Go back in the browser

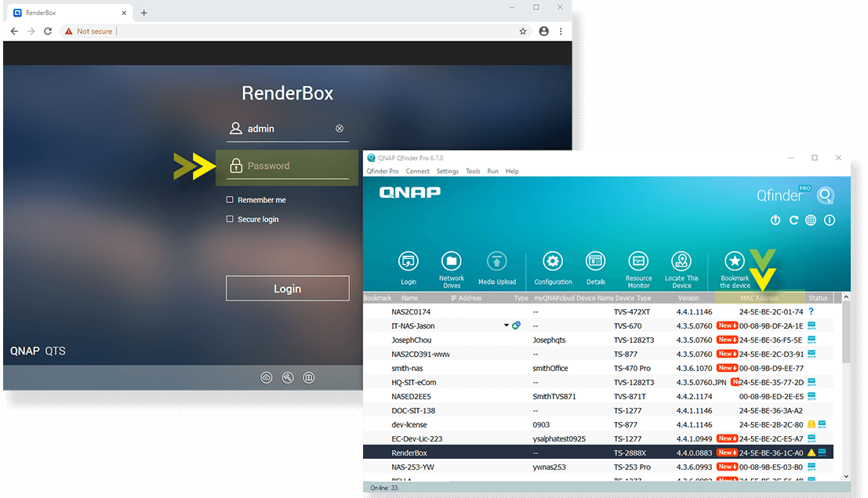[x=14, y=31]
